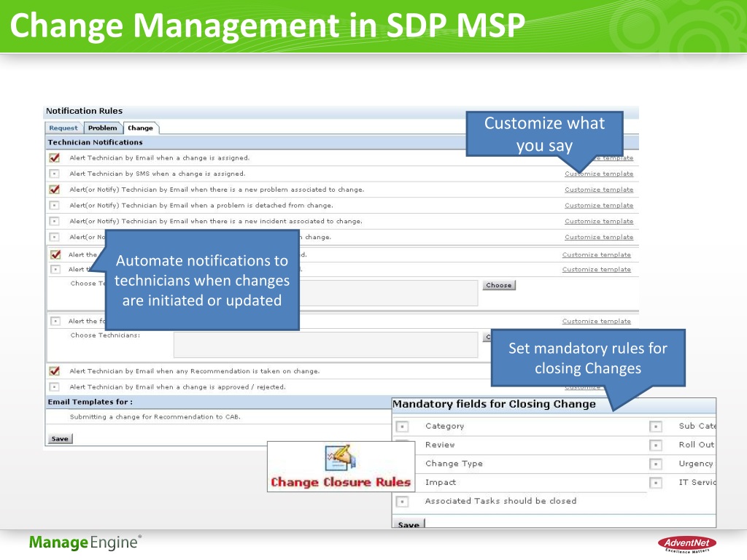Save the Mandatory fields for Closing Change
Image resolution: width=747 pixels, height=560 pixels.
(x=409, y=524)
